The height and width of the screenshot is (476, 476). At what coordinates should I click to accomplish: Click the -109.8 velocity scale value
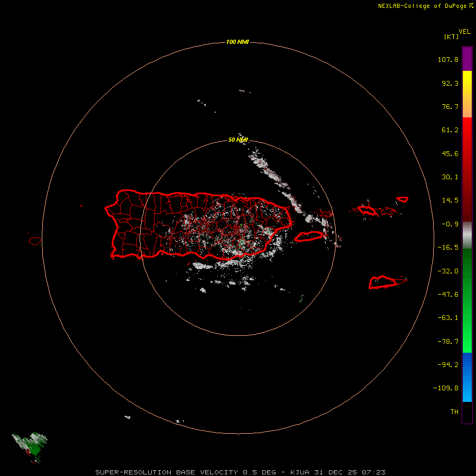coord(446,388)
